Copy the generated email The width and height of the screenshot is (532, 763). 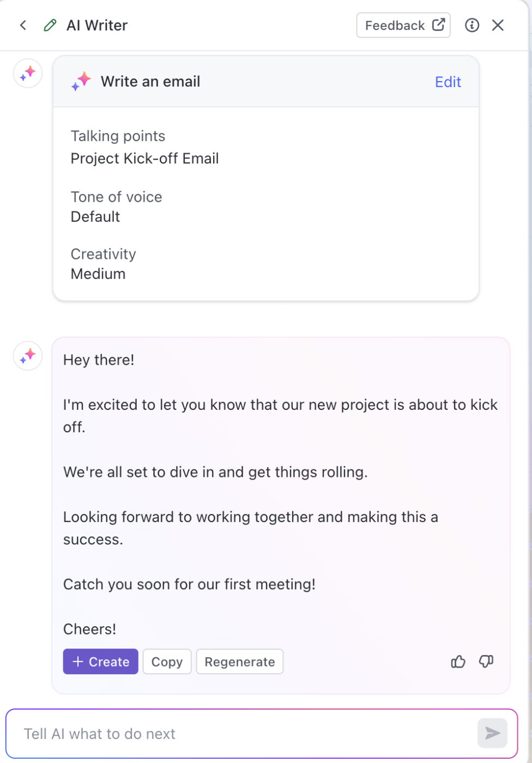[x=167, y=662]
